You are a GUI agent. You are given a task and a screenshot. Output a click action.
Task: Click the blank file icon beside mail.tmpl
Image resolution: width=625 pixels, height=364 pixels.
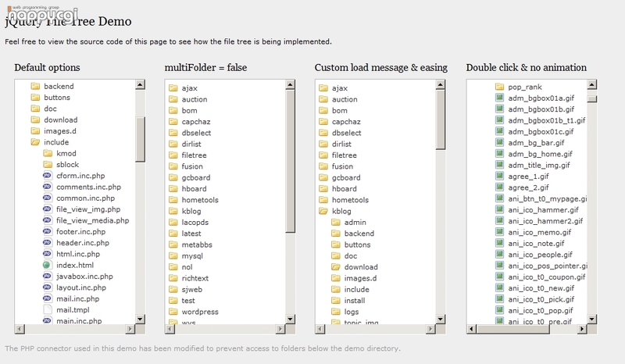tap(47, 309)
